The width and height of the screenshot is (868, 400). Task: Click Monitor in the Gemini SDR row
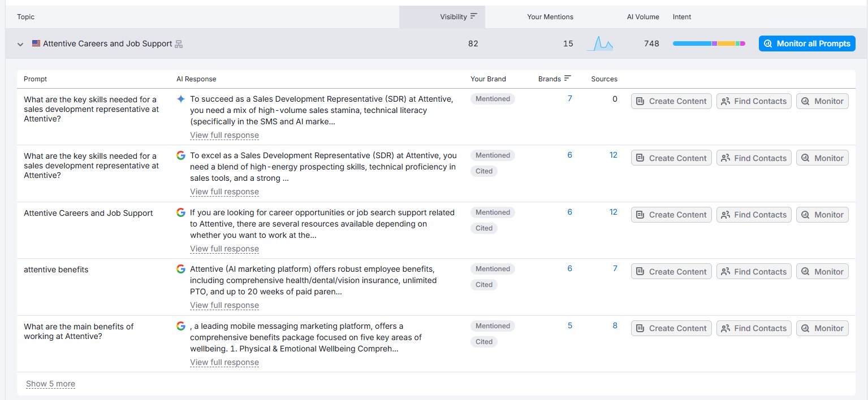point(822,101)
